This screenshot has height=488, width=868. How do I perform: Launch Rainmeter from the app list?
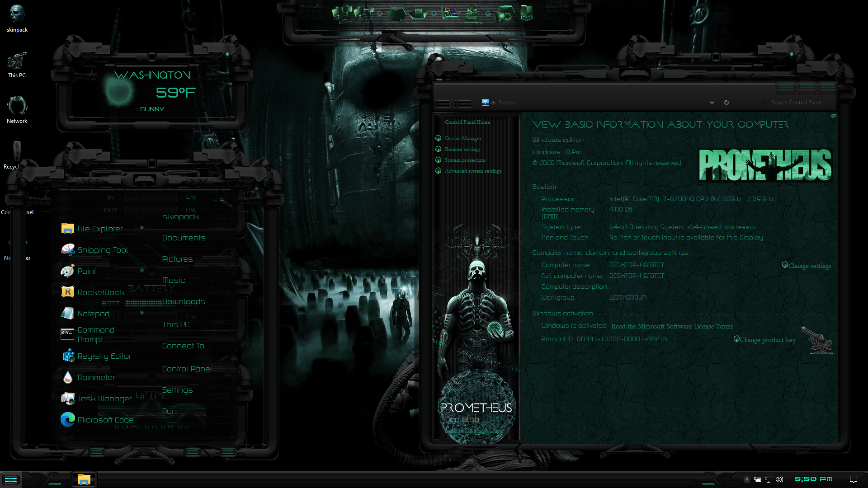point(96,377)
